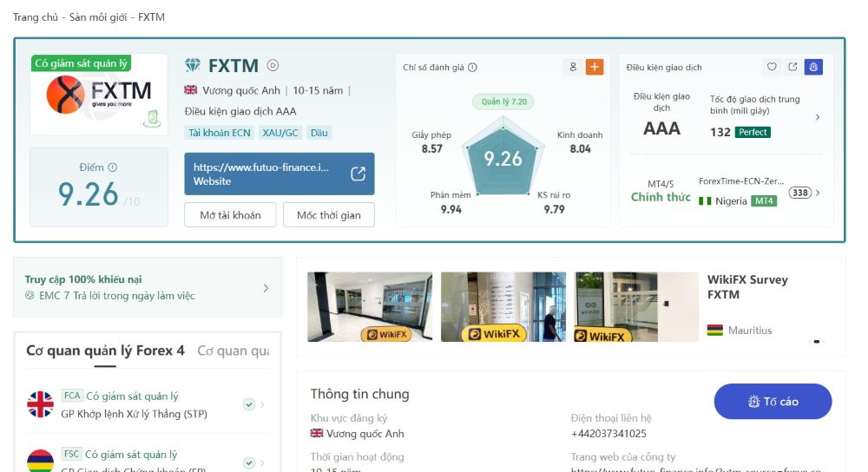This screenshot has width=868, height=472.
Task: Open the futuo-finance website button
Action: point(279,174)
